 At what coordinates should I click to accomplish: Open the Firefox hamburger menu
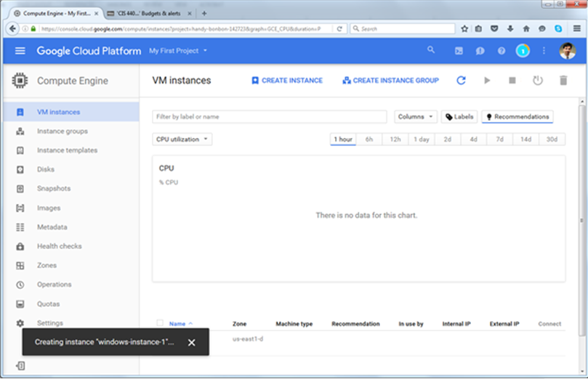577,29
